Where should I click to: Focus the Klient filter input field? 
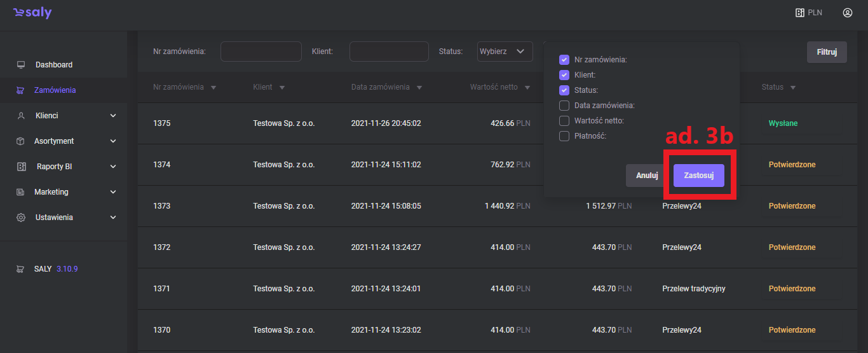(x=389, y=52)
